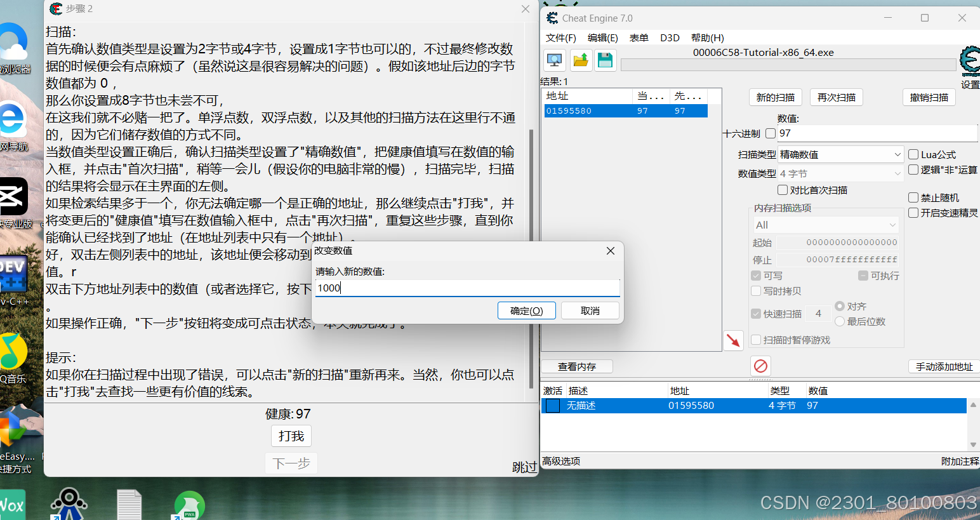Open the memory region dropdown showing All
The height and width of the screenshot is (520, 980).
(x=826, y=225)
